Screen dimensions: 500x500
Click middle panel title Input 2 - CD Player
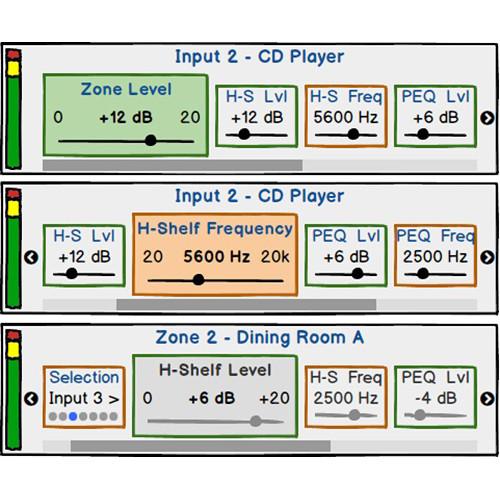click(259, 196)
